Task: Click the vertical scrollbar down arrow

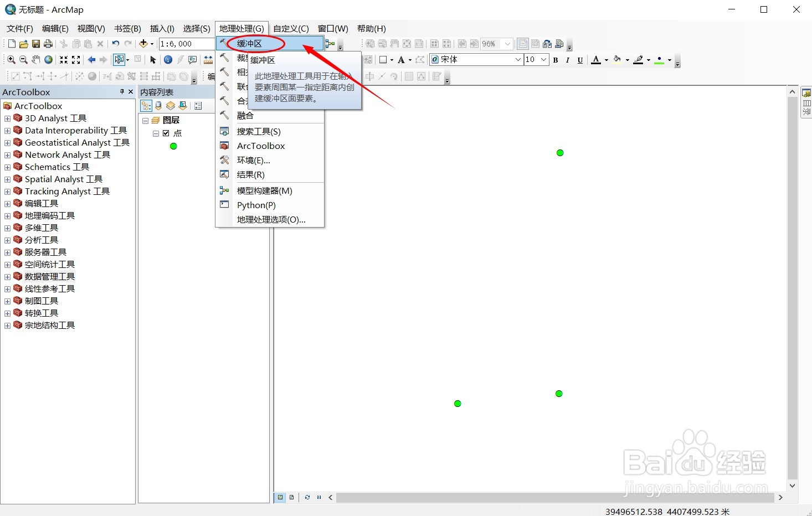Action: coord(793,486)
